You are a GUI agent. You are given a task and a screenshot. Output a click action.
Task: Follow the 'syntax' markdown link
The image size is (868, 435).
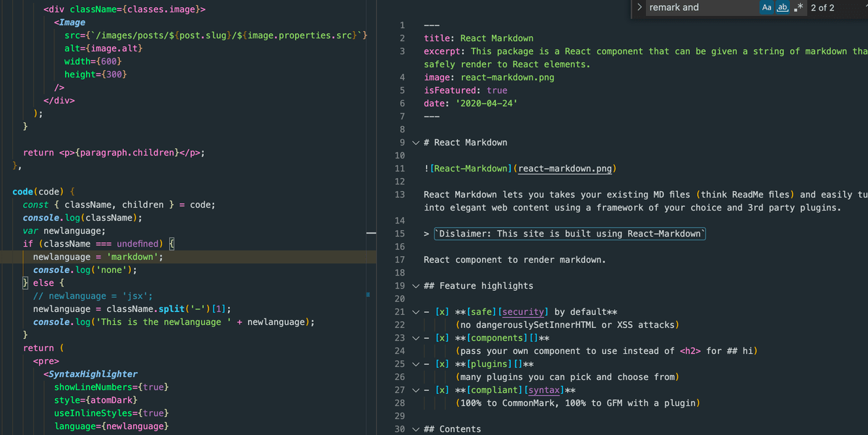click(542, 390)
